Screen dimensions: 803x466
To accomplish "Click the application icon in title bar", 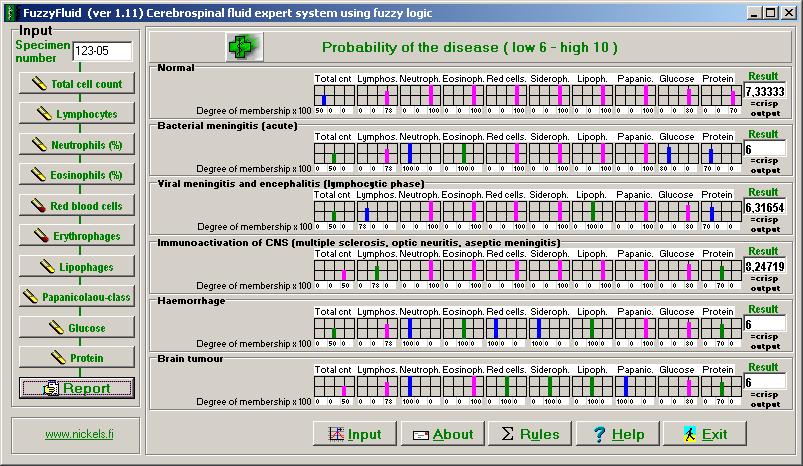I will point(11,13).
